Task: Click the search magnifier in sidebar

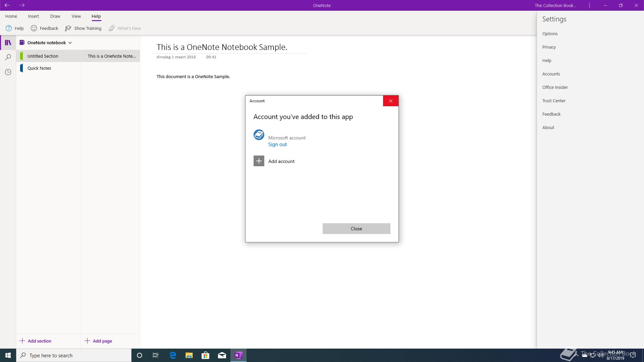Action: click(x=8, y=57)
